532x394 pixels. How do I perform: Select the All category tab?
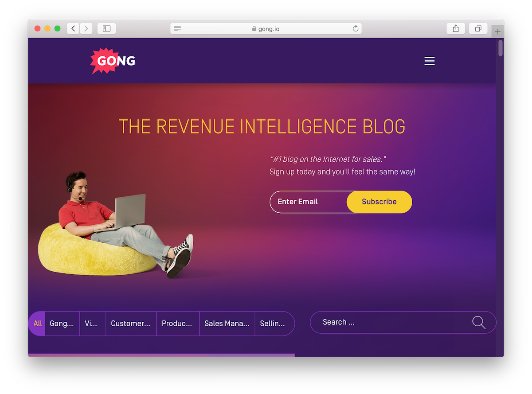37,324
